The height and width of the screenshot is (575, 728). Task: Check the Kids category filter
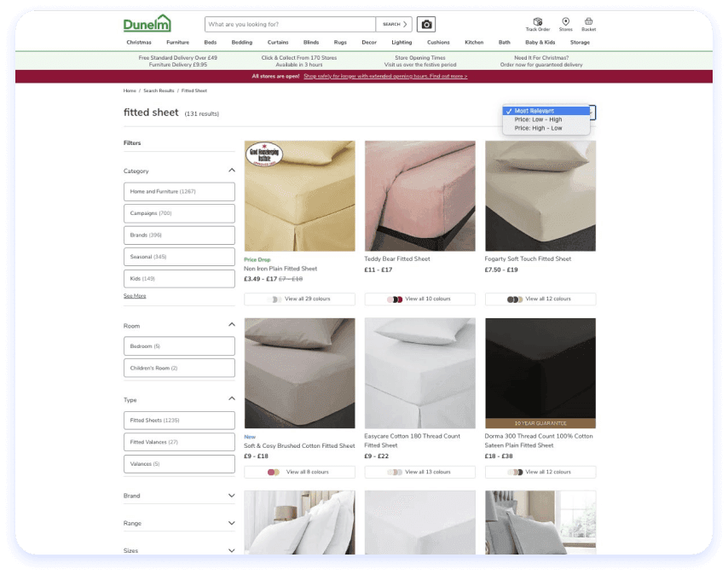[179, 278]
